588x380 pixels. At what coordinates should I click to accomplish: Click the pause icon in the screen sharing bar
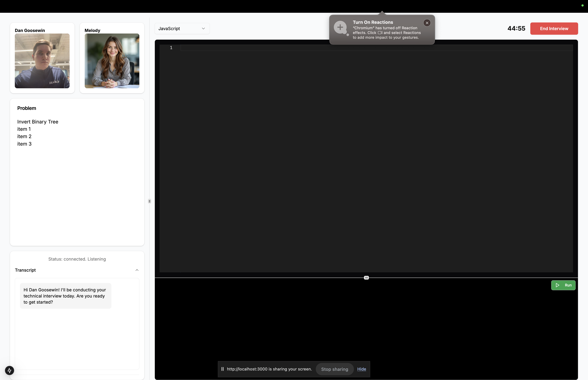point(222,369)
